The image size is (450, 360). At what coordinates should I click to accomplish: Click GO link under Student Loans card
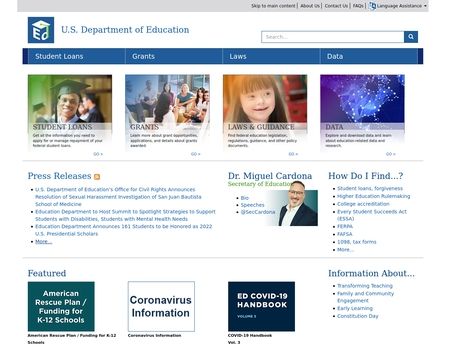coord(98,154)
